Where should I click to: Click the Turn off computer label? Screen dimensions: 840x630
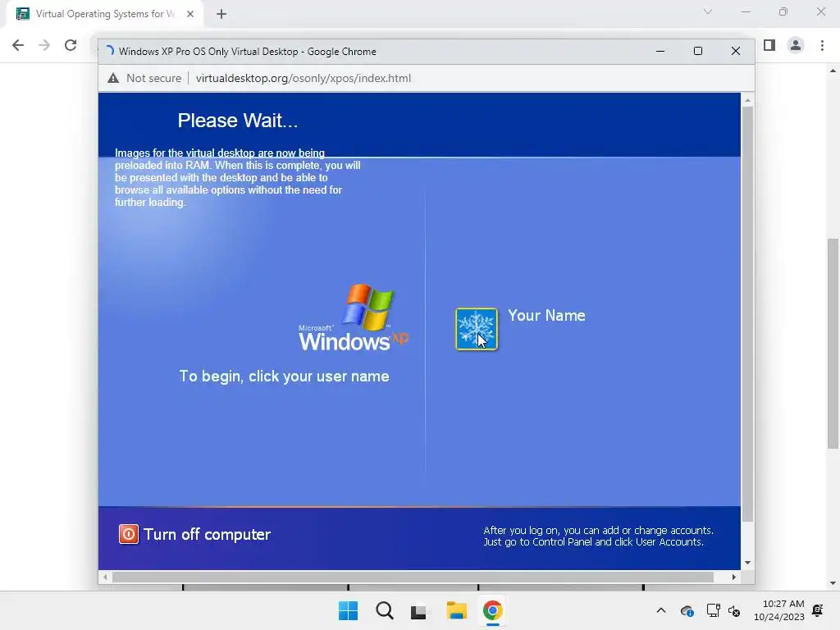207,534
